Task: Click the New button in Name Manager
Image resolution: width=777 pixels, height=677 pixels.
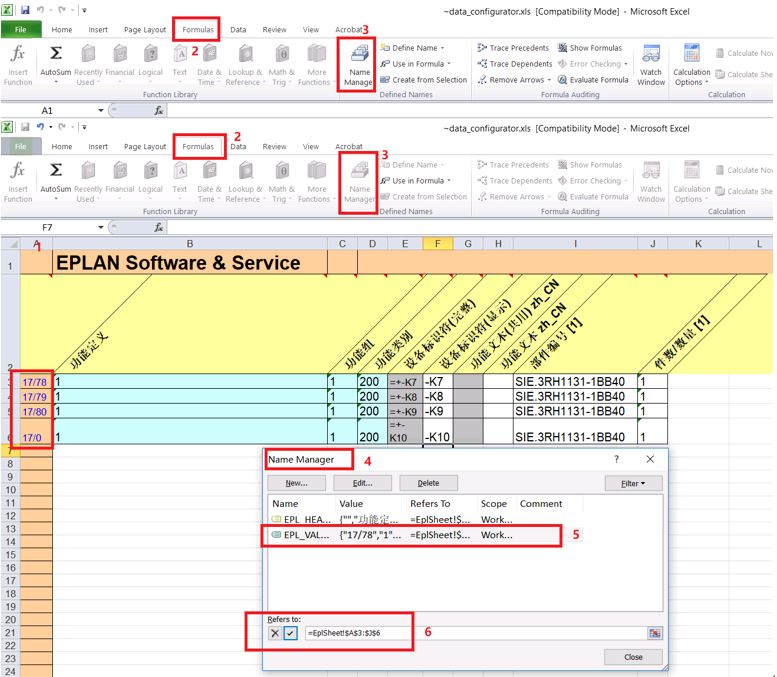Action: point(295,483)
